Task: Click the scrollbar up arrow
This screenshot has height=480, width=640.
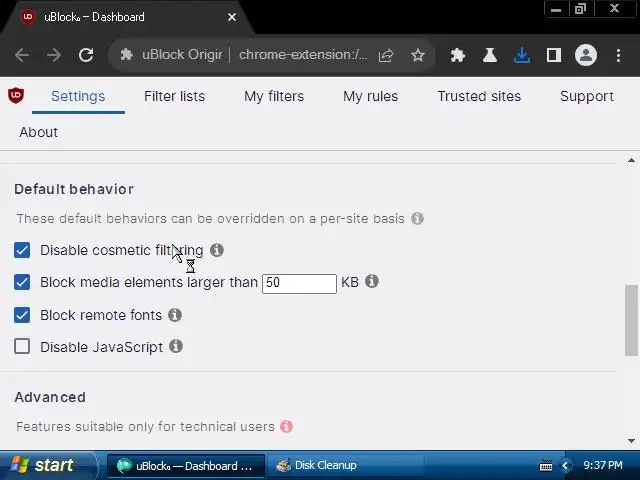Action: coord(631,160)
